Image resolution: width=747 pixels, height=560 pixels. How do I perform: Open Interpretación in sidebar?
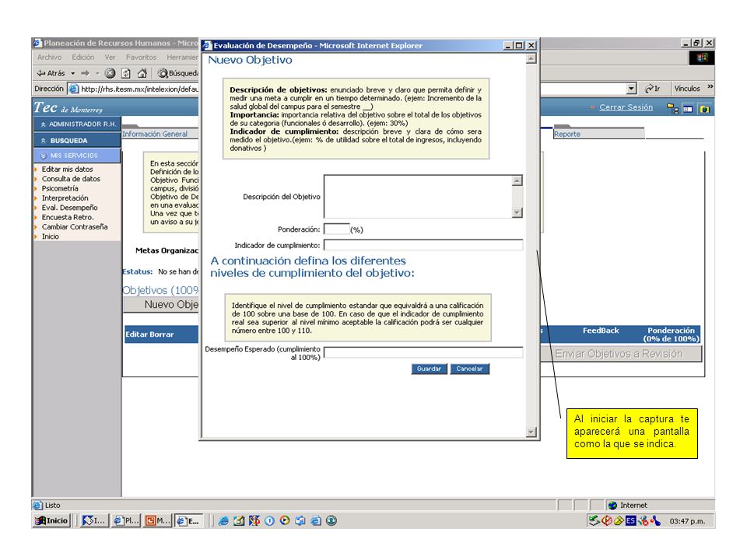(x=65, y=198)
